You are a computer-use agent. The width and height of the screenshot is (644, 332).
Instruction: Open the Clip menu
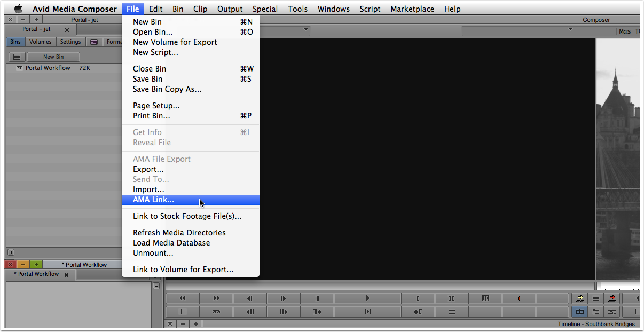click(x=200, y=9)
